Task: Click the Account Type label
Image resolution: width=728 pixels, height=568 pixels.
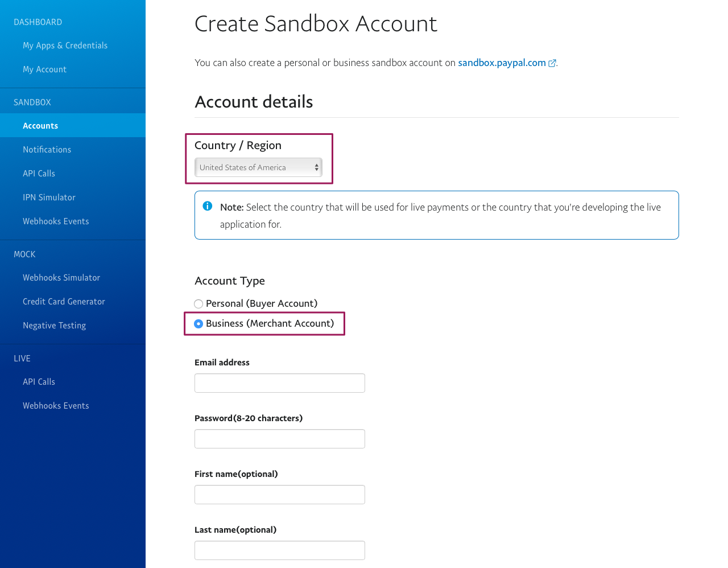Action: 230,281
